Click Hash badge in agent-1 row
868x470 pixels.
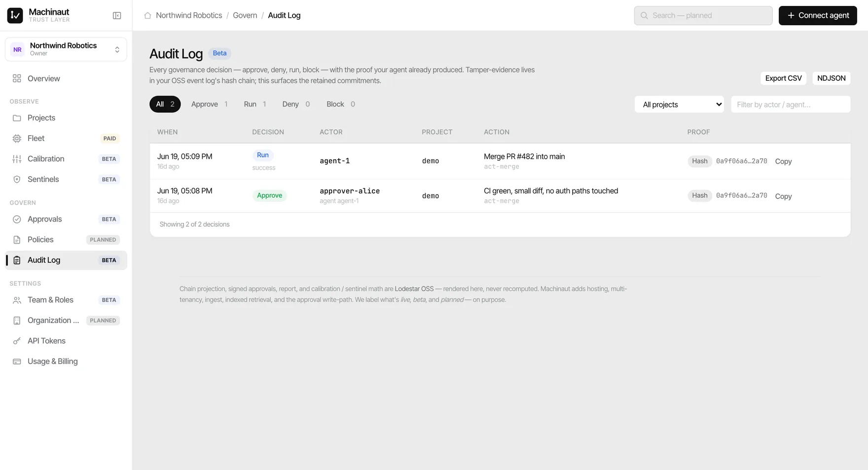pyautogui.click(x=700, y=161)
